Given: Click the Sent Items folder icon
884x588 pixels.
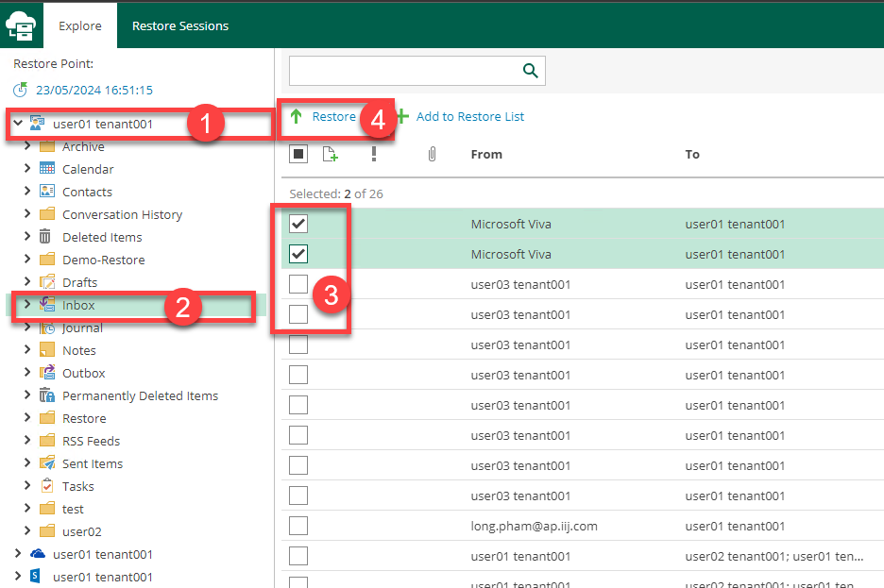Looking at the screenshot, I should point(47,463).
